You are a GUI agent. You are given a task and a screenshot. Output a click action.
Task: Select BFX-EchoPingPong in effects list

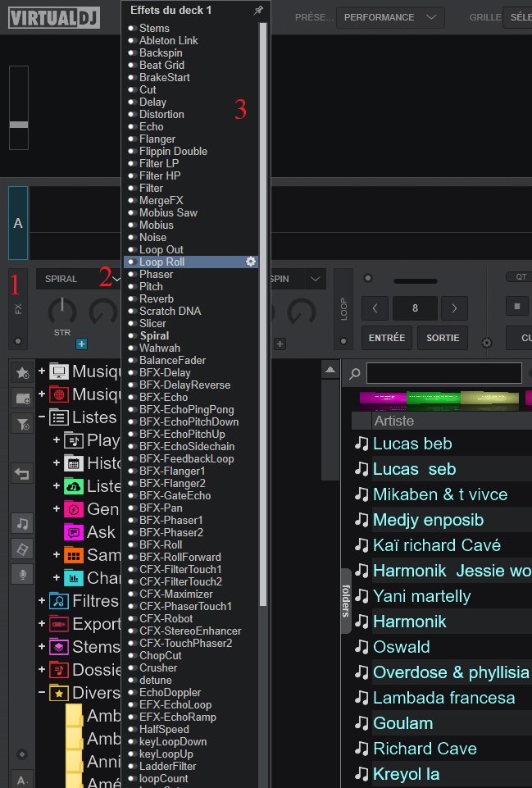click(x=187, y=409)
